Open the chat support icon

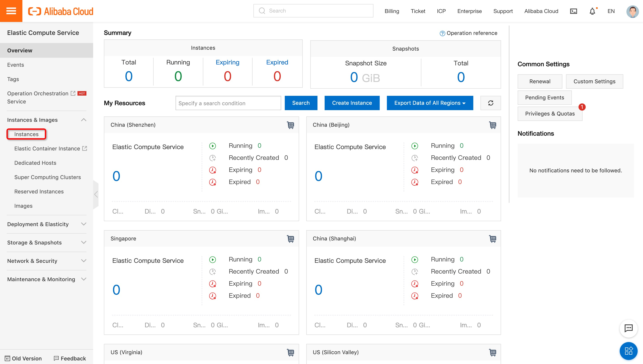pyautogui.click(x=628, y=328)
